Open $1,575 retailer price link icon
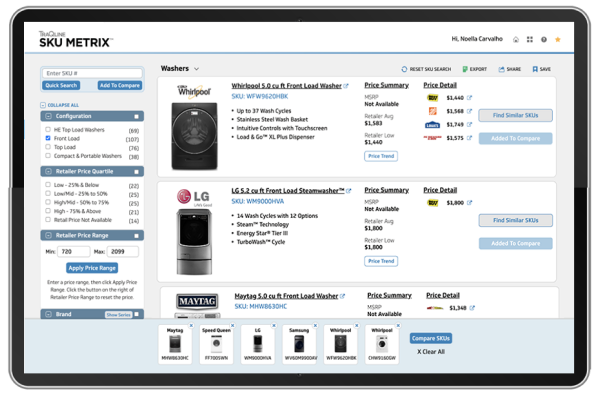 (x=470, y=138)
